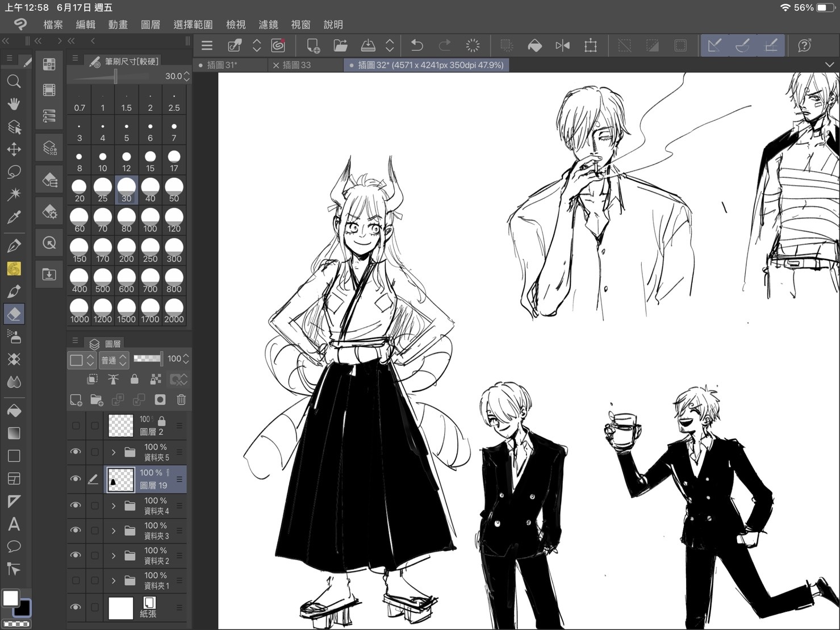Hide the 資料夾 5 folder

click(76, 452)
